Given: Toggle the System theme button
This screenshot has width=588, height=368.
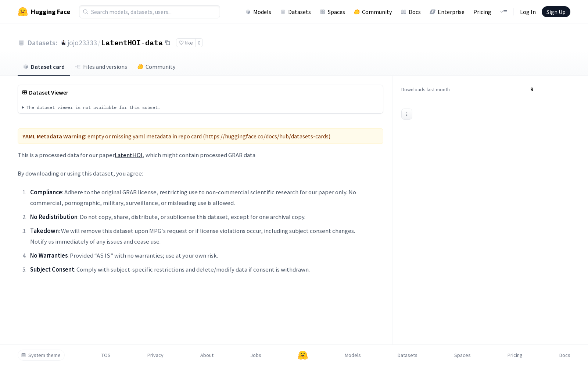Looking at the screenshot, I should pos(41,355).
